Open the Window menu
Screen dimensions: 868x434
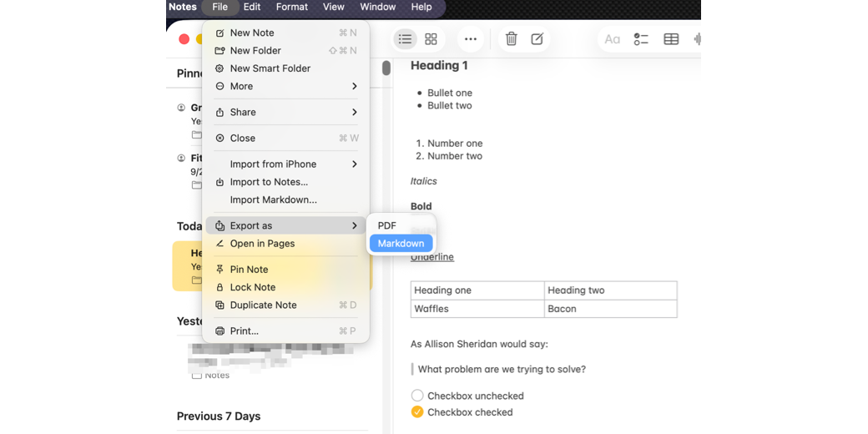(x=377, y=8)
